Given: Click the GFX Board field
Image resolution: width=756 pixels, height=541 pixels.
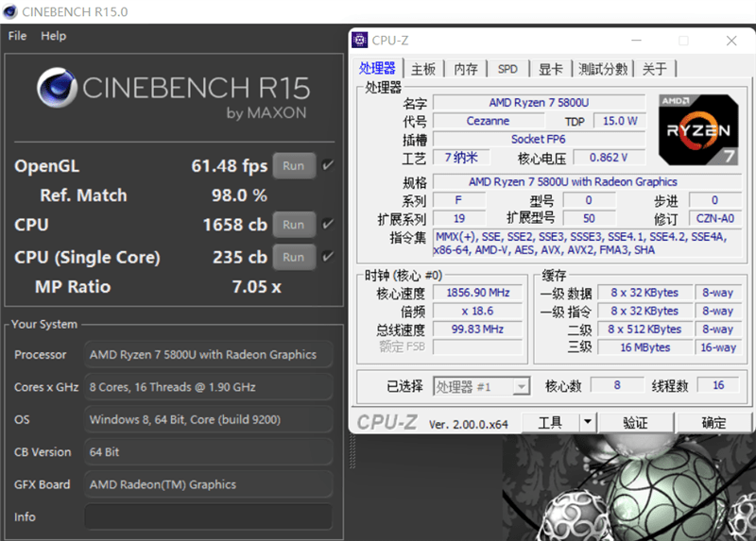Looking at the screenshot, I should click(208, 484).
